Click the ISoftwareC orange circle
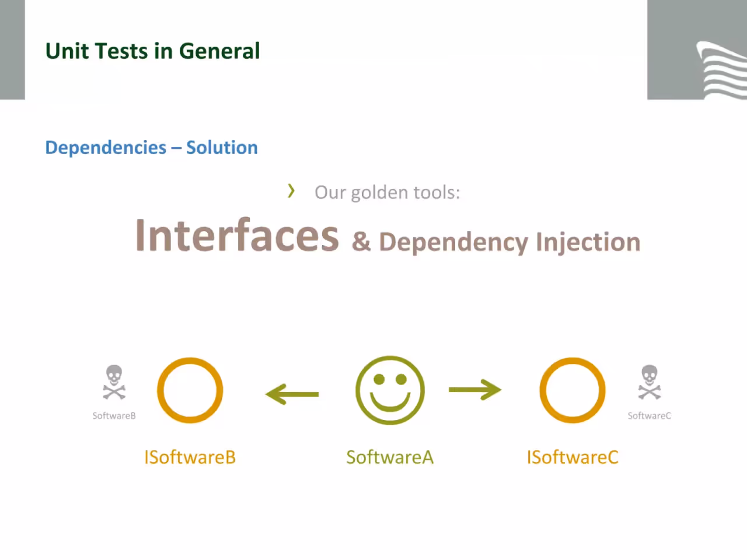747x560 pixels. pos(573,390)
